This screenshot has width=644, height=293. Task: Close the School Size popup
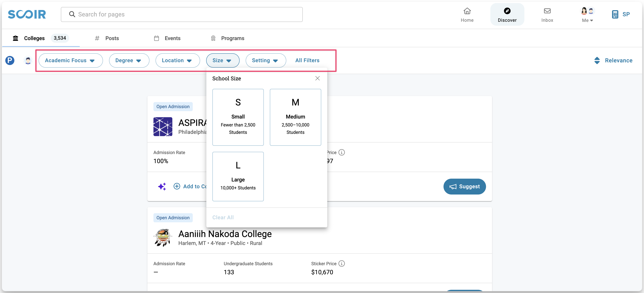click(317, 78)
